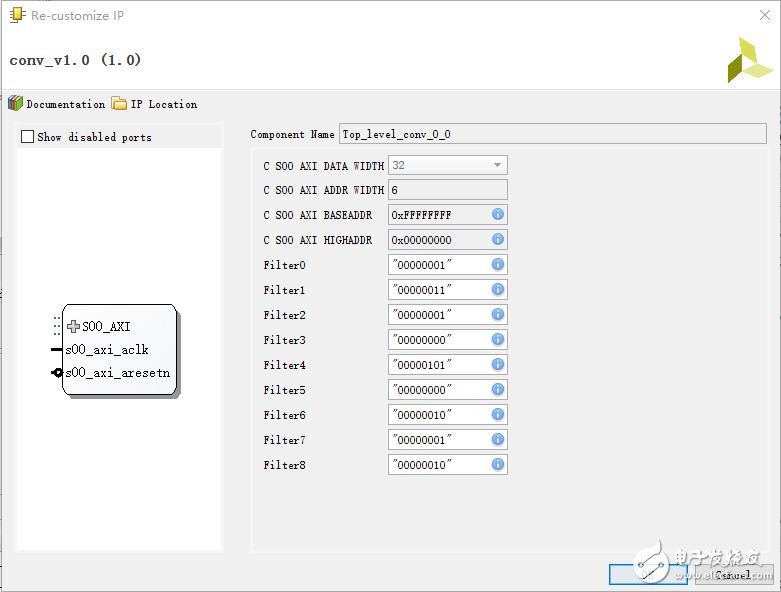
Task: Click the OK button left of Cancel
Action: pyautogui.click(x=647, y=575)
